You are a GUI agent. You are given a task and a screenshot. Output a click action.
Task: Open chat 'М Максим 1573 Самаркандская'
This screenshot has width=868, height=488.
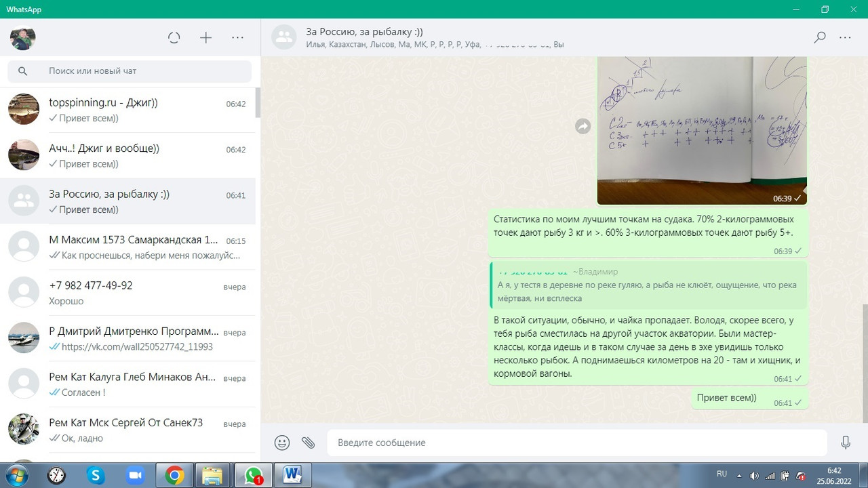(127, 247)
